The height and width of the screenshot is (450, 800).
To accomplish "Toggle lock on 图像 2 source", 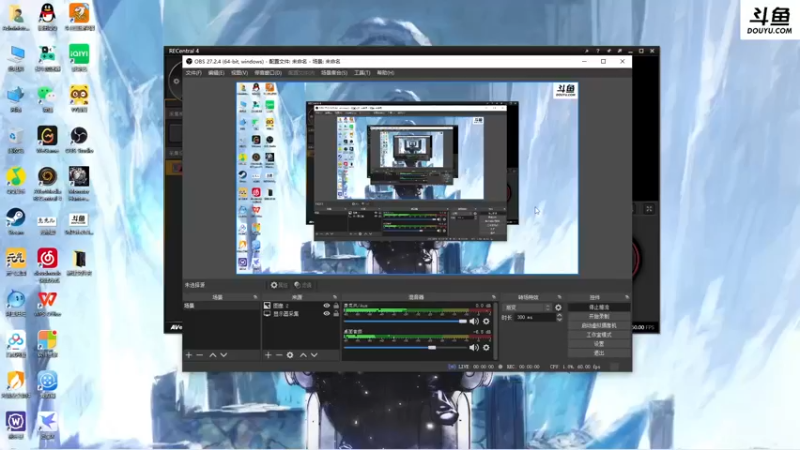I will tap(336, 306).
